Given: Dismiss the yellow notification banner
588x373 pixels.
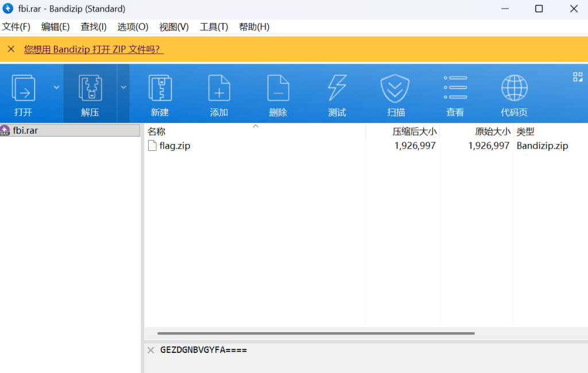Looking at the screenshot, I should coord(11,49).
